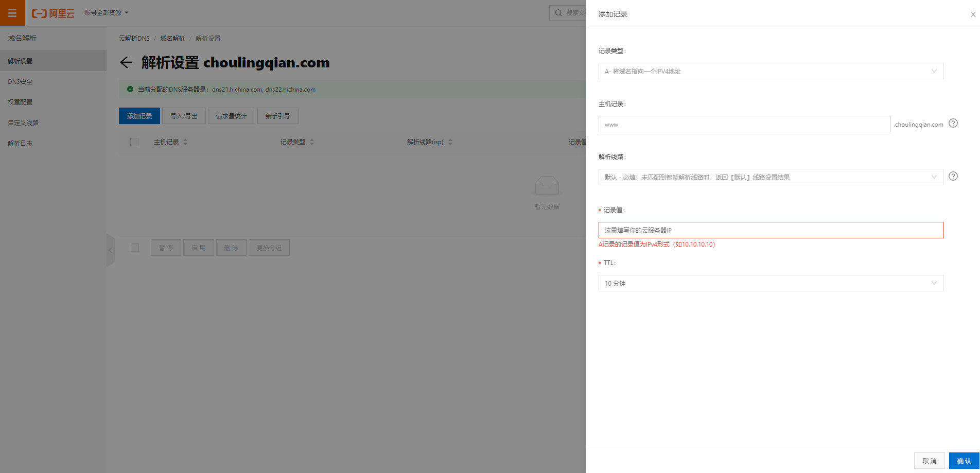Click the 记录类型 column header text
980x473 pixels.
(293, 142)
